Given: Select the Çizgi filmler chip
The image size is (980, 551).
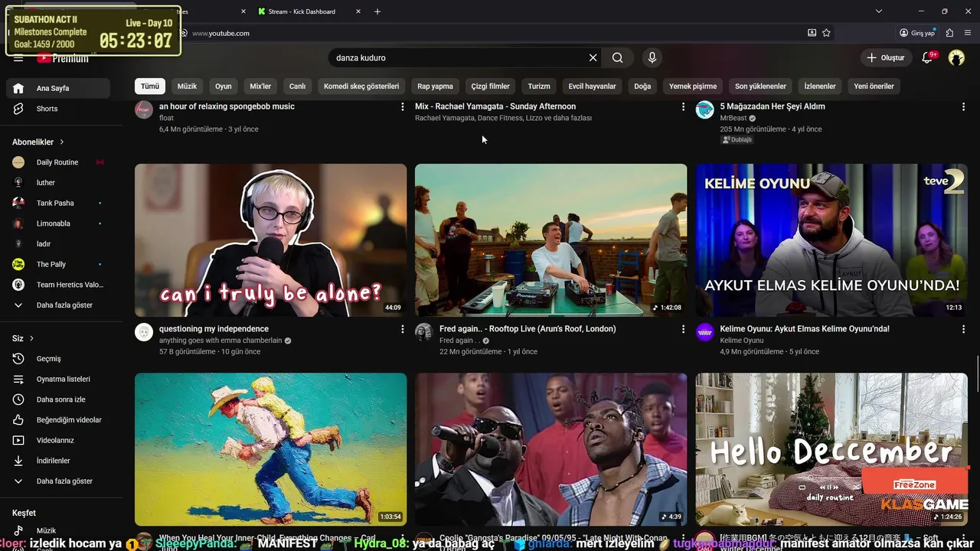Looking at the screenshot, I should click(491, 86).
